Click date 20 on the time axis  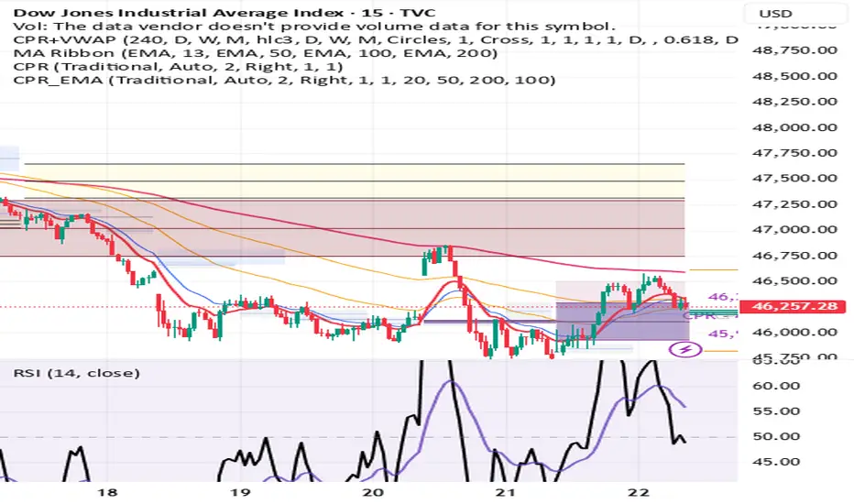tap(373, 493)
